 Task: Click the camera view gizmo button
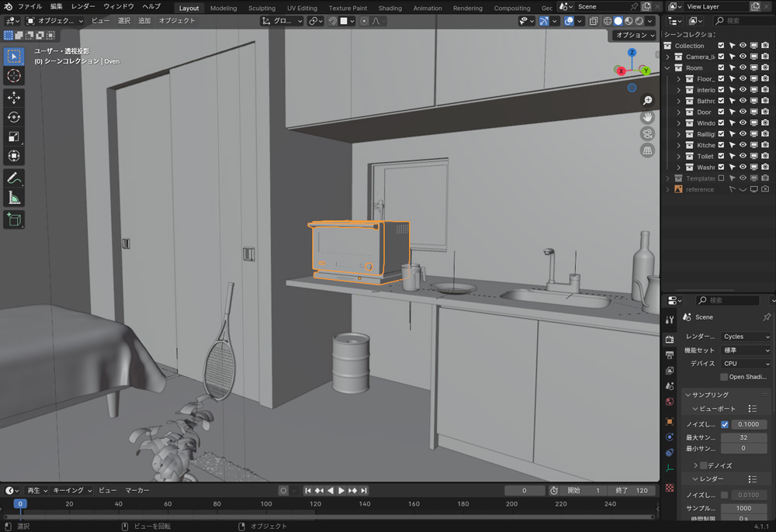click(647, 134)
